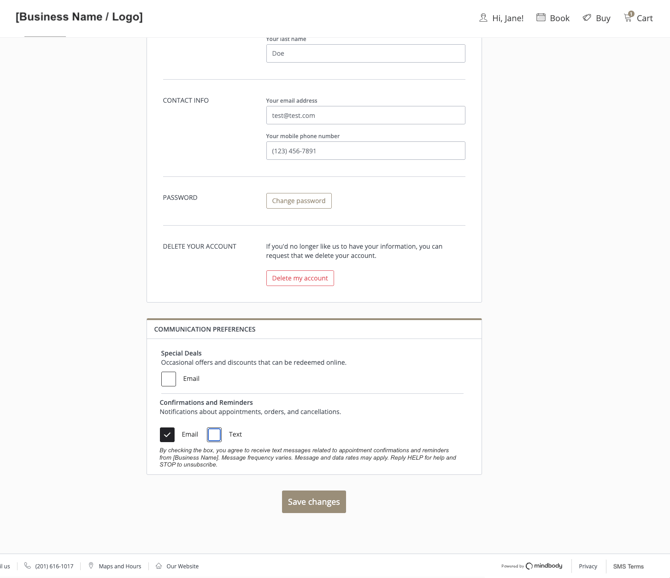670x578 pixels.
Task: Uncheck Confirmations and Reminders Email checkbox
Action: [x=167, y=434]
